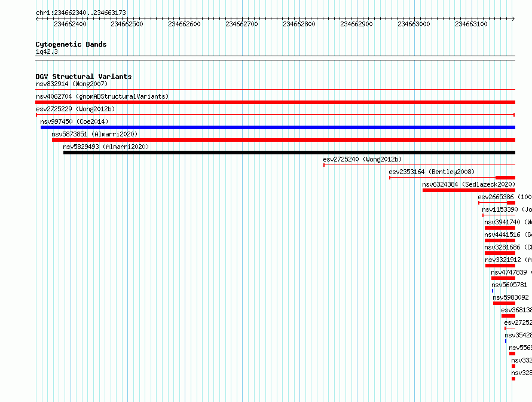The height and width of the screenshot is (402, 532).
Task: Click the black nsv5829493 Almarri2020 bar
Action: (289, 153)
